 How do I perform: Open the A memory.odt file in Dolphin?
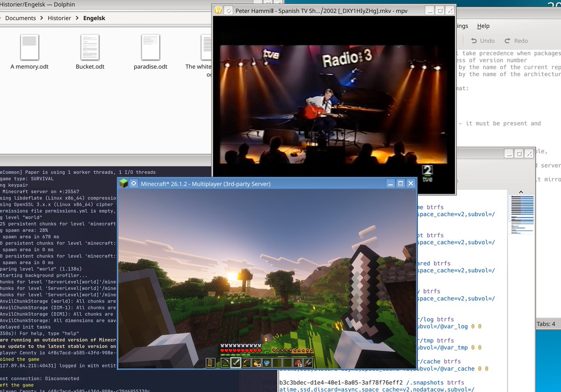click(x=29, y=51)
